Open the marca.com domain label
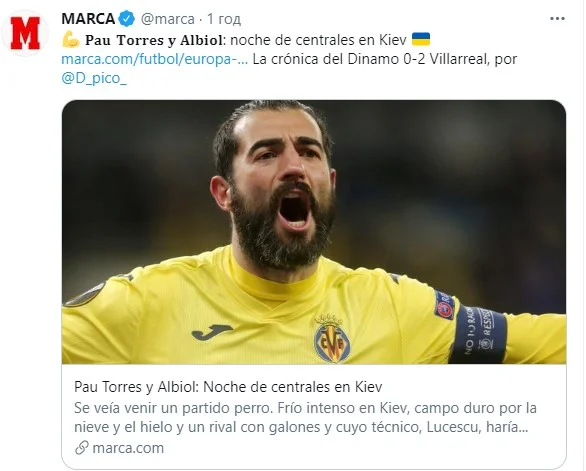The height and width of the screenshot is (471, 586). 128,448
